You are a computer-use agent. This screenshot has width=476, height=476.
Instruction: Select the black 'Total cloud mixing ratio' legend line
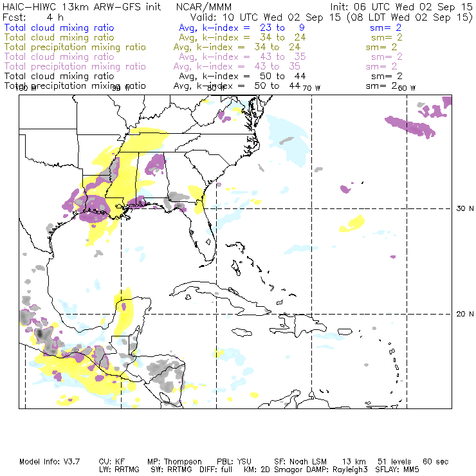tap(59, 76)
